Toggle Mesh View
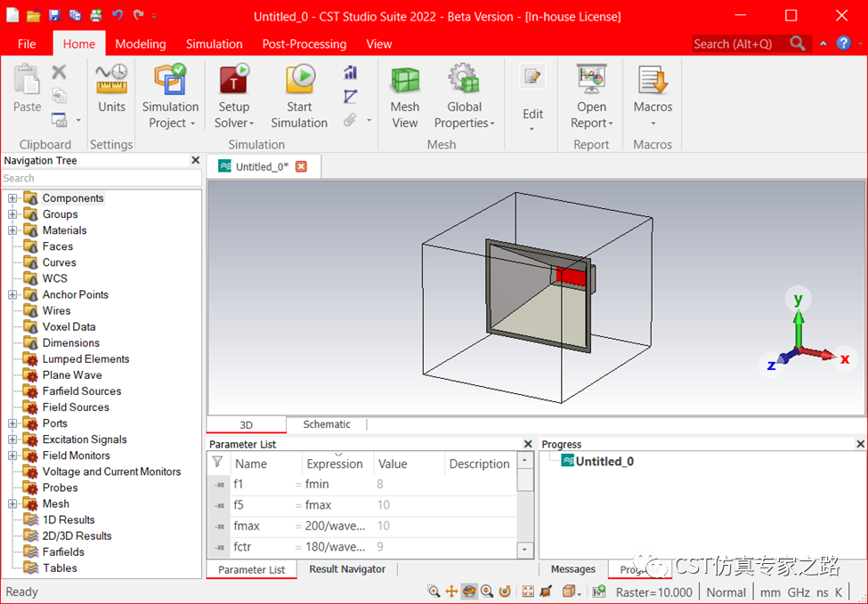 click(x=405, y=97)
